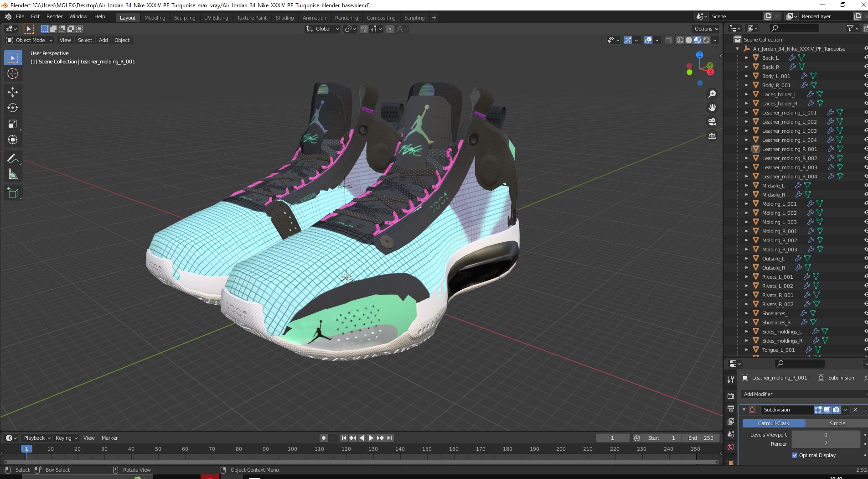Toggle snapping magnet icon
The height and width of the screenshot is (479, 868).
[364, 29]
